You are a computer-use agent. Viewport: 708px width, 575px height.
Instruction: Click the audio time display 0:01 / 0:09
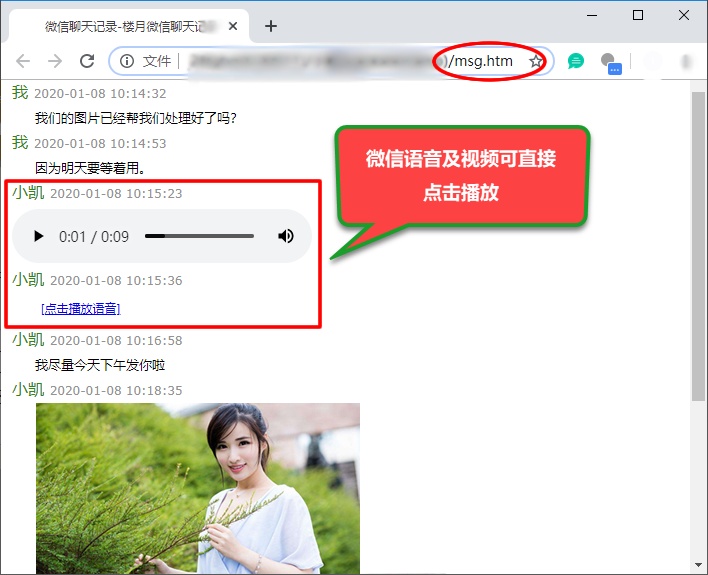94,237
